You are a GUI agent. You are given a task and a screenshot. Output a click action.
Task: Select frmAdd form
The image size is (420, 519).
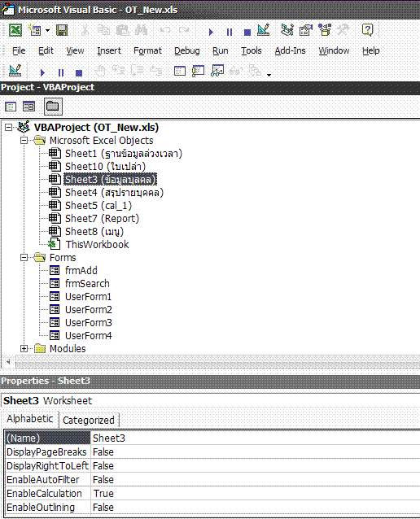tap(81, 270)
